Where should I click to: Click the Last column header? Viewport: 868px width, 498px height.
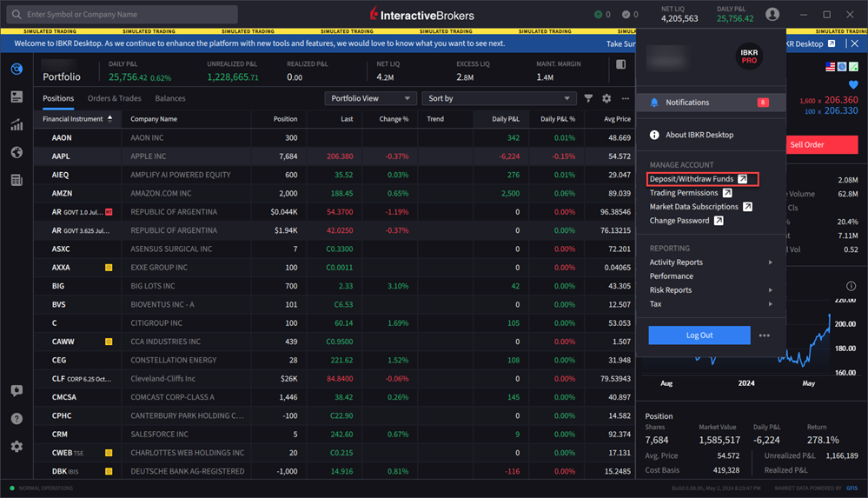[347, 119]
